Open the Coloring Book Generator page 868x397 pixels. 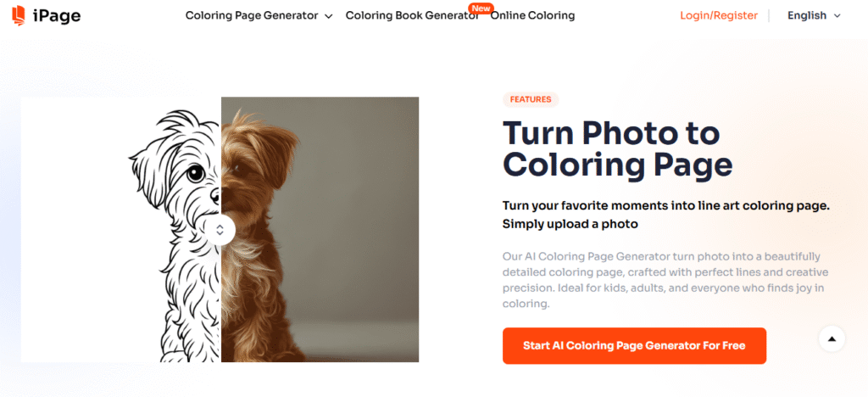click(x=412, y=15)
